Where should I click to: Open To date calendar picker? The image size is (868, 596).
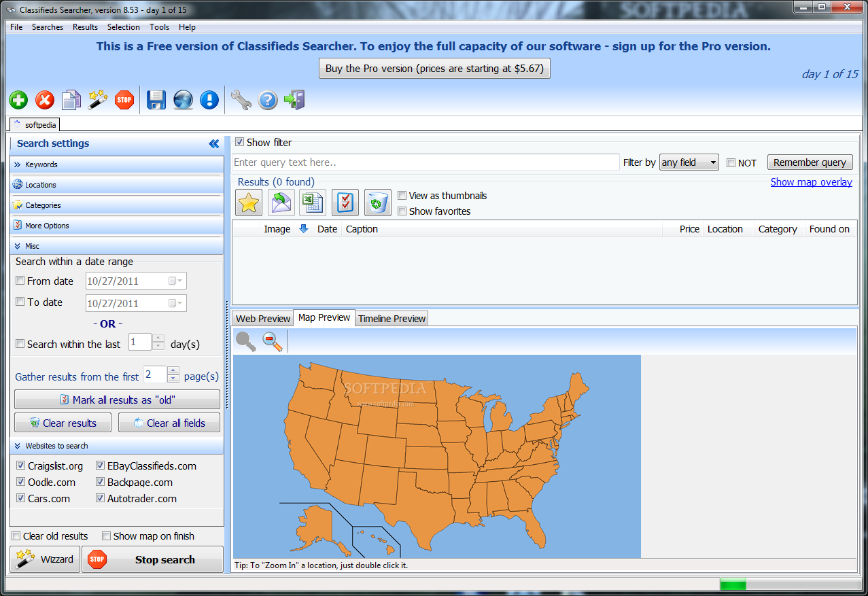pos(175,304)
